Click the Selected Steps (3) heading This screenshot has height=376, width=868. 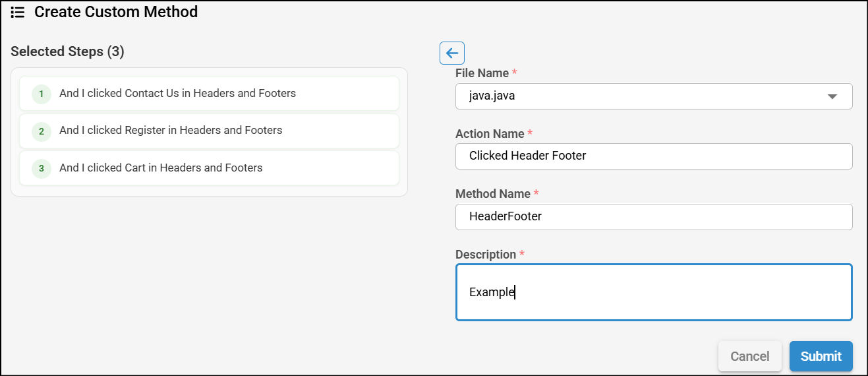pos(67,51)
